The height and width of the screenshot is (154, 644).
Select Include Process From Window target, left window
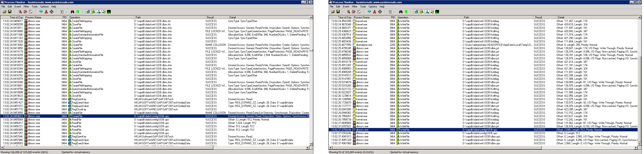51,12
